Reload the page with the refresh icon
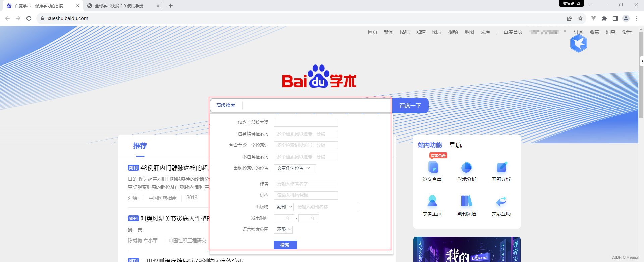The image size is (644, 262). (29, 18)
